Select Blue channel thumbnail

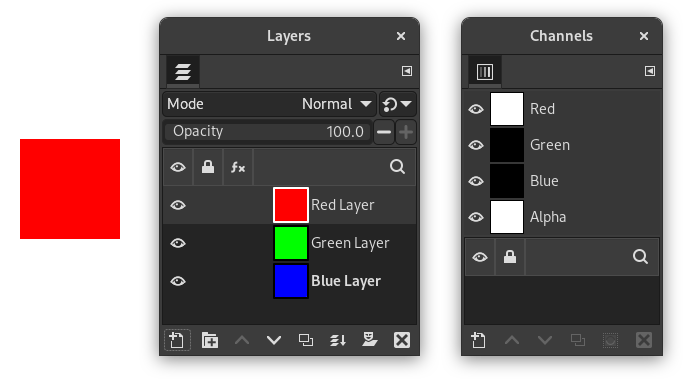(507, 181)
